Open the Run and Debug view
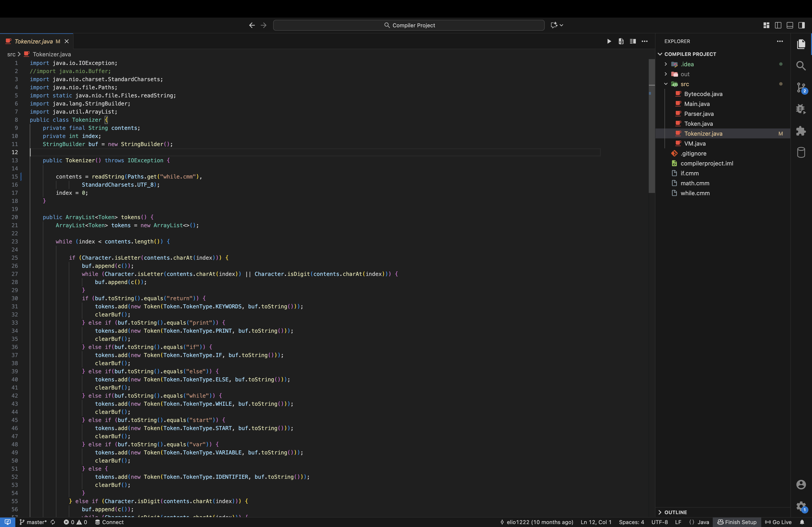812x527 pixels. pyautogui.click(x=801, y=109)
